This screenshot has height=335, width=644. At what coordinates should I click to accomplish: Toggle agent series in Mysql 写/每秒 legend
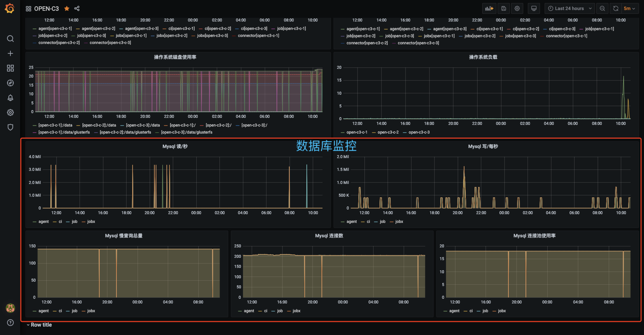(x=352, y=222)
